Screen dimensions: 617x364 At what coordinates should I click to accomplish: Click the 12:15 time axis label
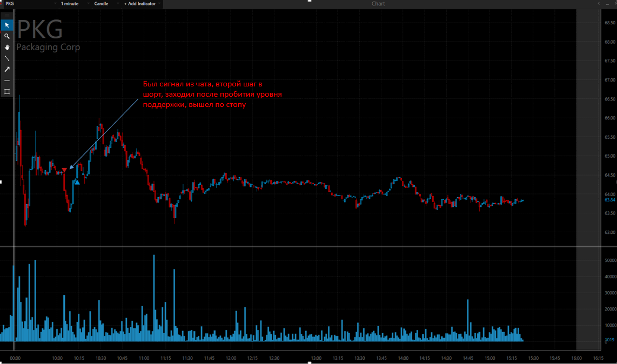252,358
